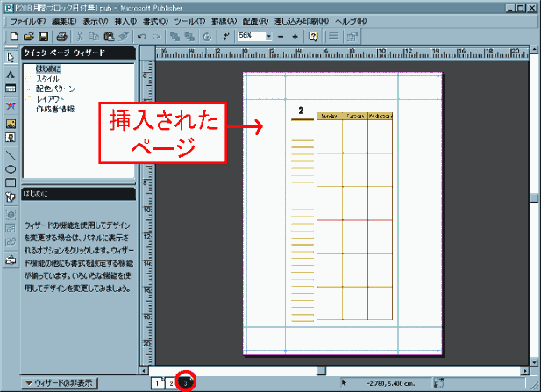Select the Picture Frame tool

(11, 122)
